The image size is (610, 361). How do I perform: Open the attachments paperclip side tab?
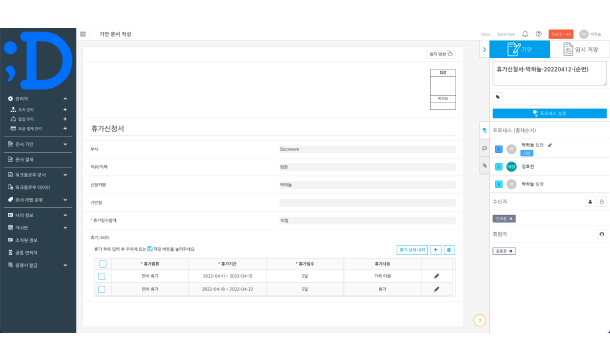tap(484, 166)
